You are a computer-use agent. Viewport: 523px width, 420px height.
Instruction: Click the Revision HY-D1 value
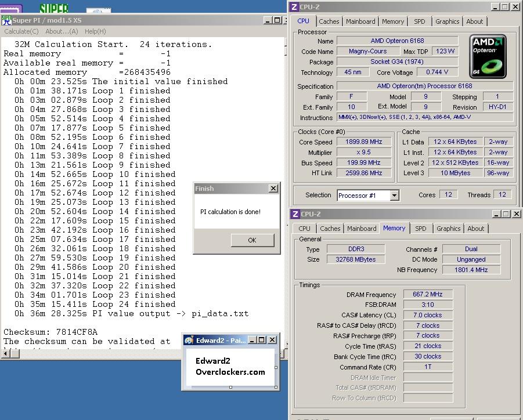497,107
